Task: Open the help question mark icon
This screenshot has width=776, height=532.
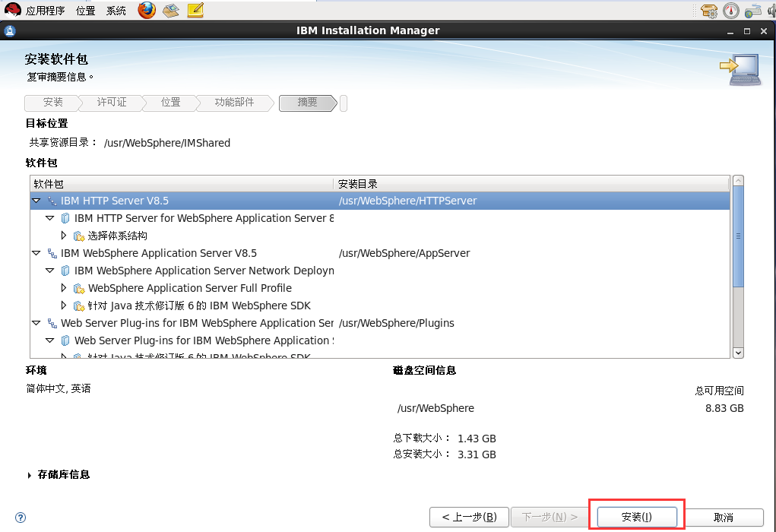Action: pos(21,518)
